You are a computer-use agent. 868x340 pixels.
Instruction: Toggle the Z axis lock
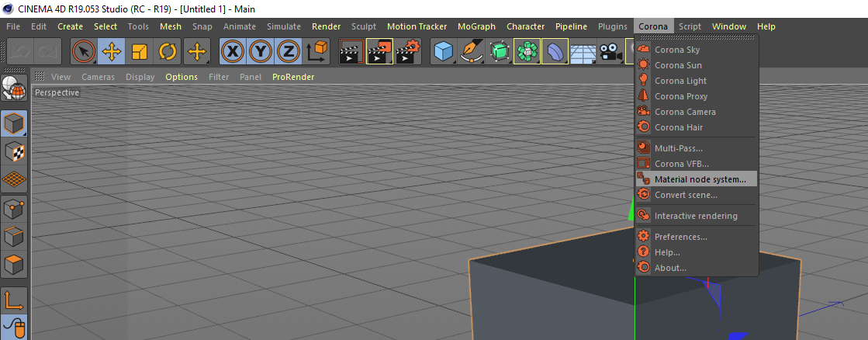tap(289, 52)
